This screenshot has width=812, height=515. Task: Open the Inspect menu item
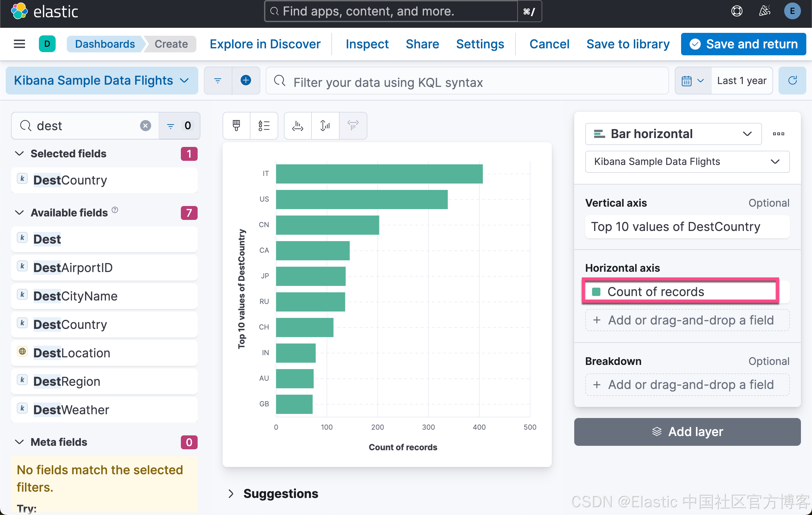pyautogui.click(x=367, y=44)
